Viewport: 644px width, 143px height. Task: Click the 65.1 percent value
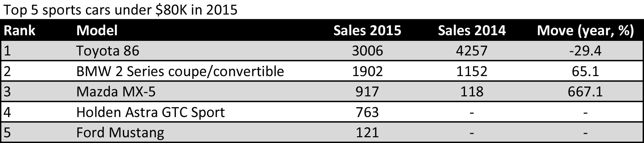(585, 71)
